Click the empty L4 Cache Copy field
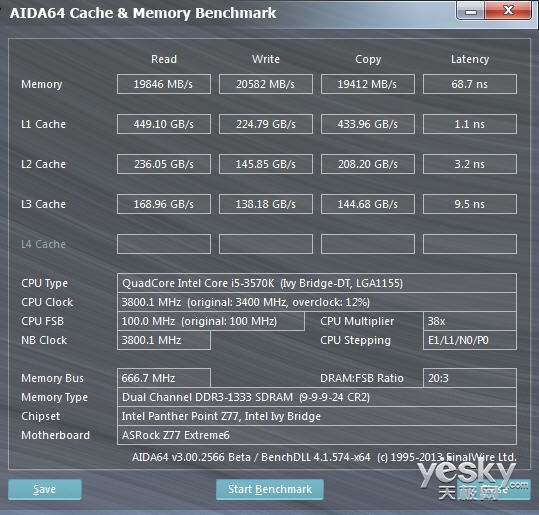The height and width of the screenshot is (515, 539). coord(368,244)
